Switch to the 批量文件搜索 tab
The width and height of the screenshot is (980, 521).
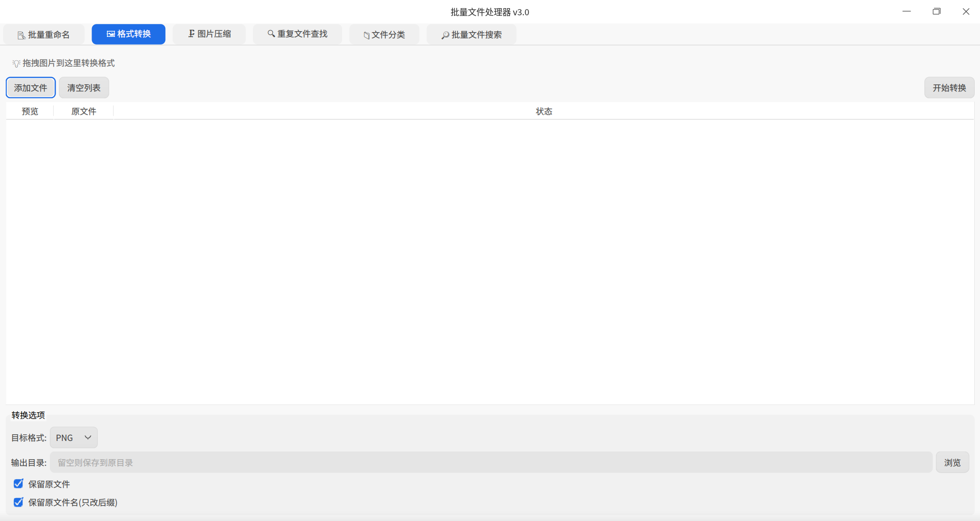(472, 35)
